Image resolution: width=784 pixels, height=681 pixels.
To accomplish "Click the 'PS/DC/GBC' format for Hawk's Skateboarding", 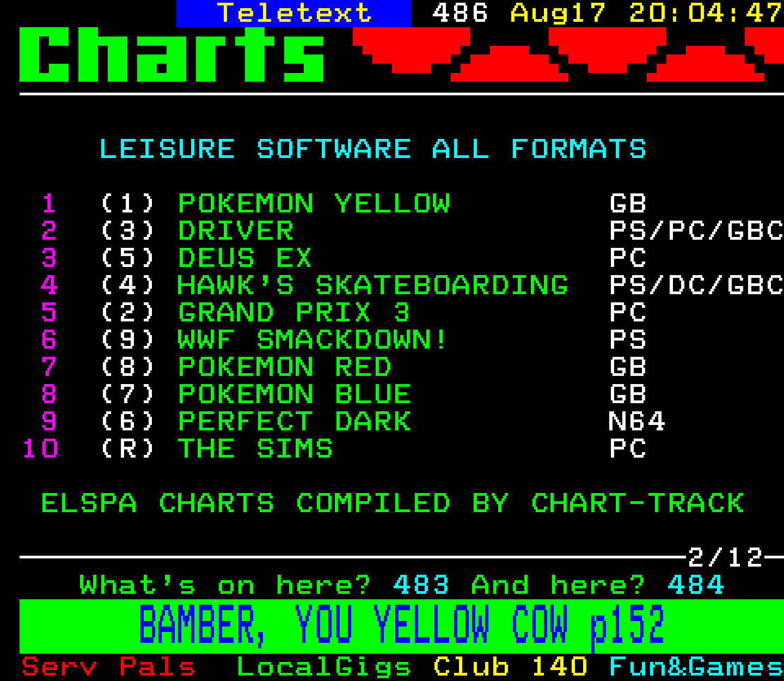I will pos(696,285).
